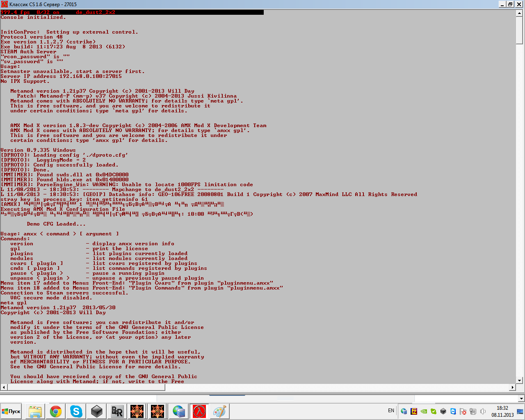Click the 'STEAM Auth Server' line
The image size is (525, 420).
pos(28,52)
